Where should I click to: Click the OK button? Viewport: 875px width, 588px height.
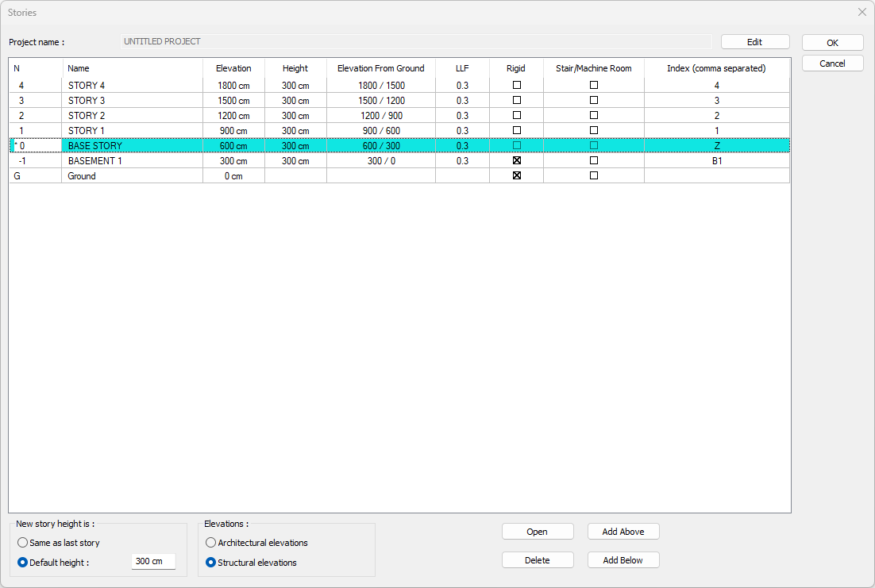[832, 43]
